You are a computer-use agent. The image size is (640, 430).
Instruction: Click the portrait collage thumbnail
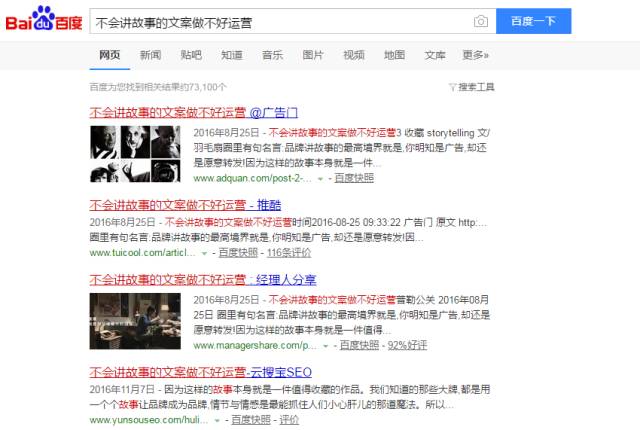(x=135, y=154)
